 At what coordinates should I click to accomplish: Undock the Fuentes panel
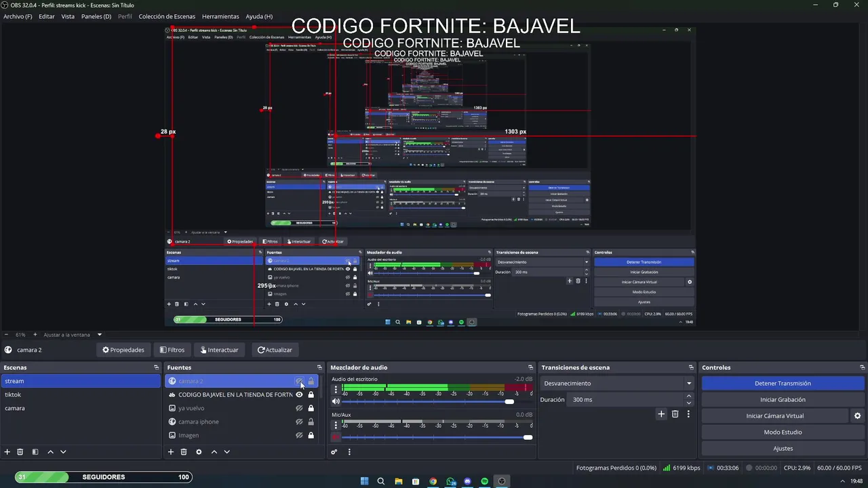pos(320,367)
